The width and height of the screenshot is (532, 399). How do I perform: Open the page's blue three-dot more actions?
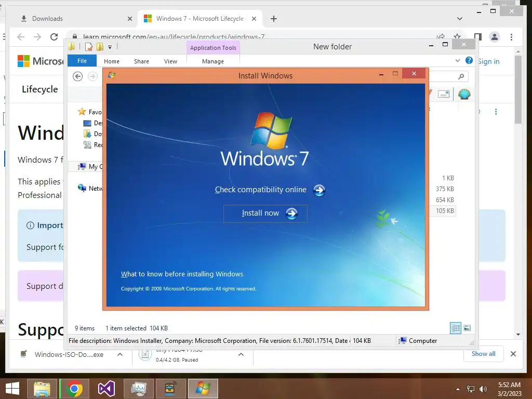496,112
